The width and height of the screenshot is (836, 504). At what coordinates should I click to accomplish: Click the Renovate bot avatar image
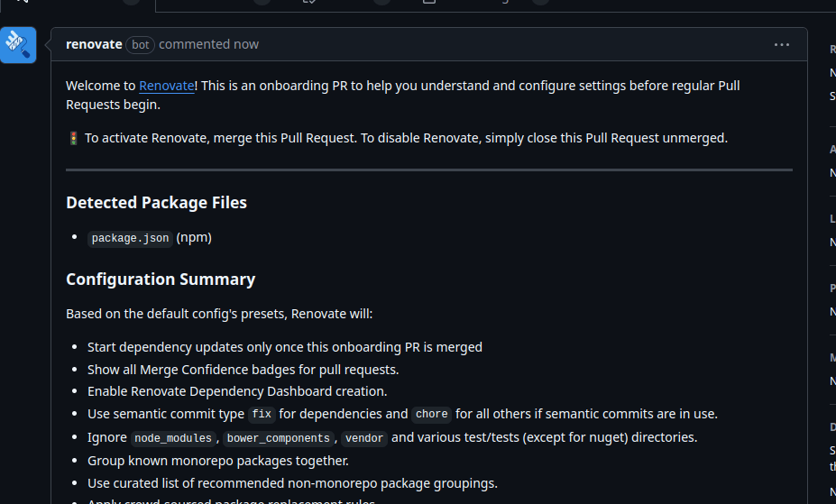18,45
